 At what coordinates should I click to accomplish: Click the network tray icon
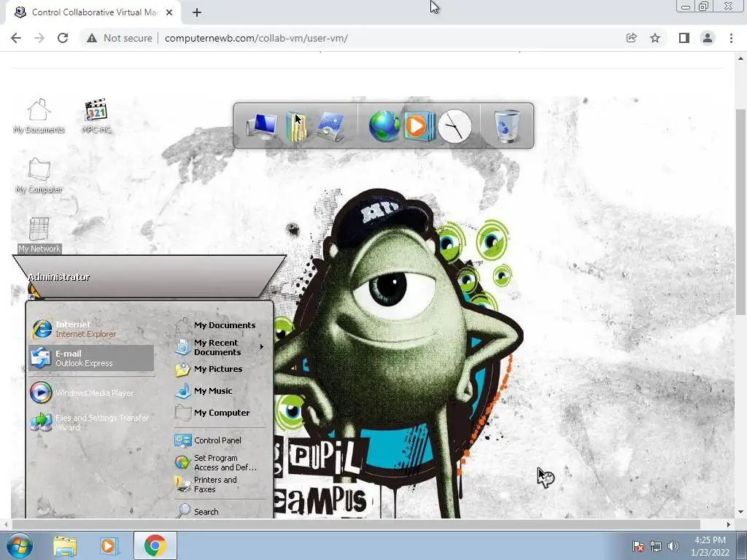click(x=656, y=546)
